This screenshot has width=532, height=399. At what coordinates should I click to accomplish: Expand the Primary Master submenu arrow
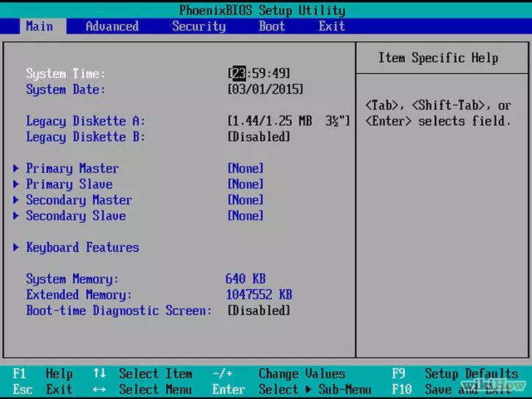16,169
